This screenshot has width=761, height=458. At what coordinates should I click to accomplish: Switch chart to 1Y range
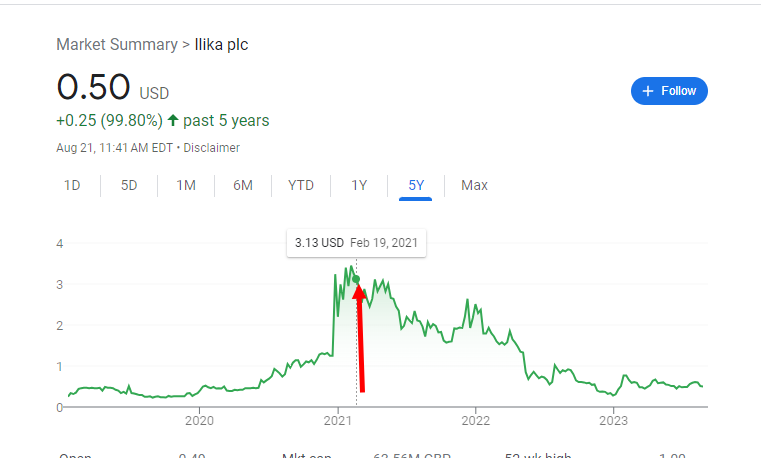(x=359, y=185)
